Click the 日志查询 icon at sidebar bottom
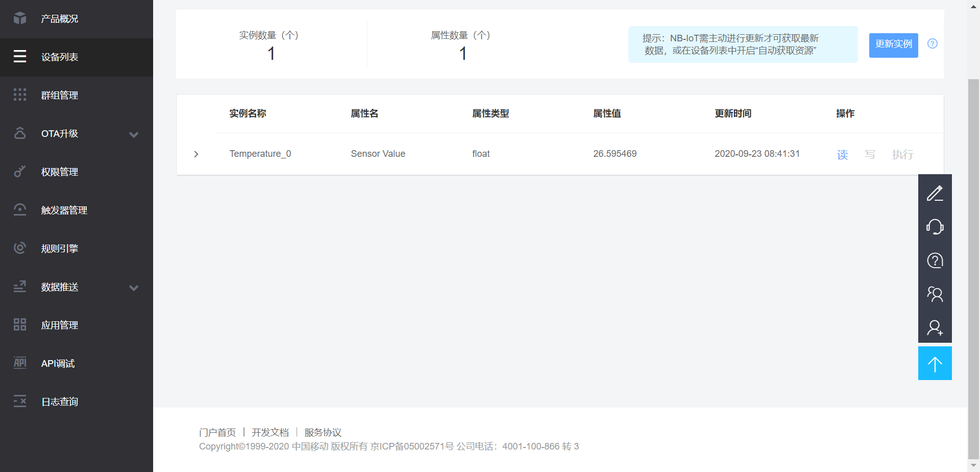Viewport: 980px width, 472px height. tap(20, 401)
